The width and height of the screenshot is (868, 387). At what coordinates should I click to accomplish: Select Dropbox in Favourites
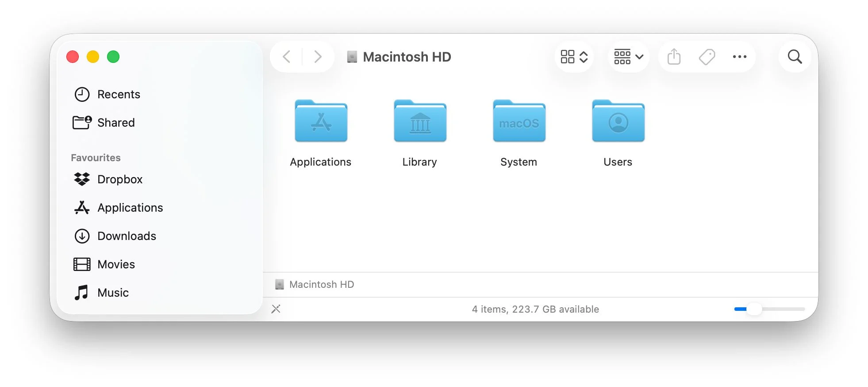(x=159, y=179)
